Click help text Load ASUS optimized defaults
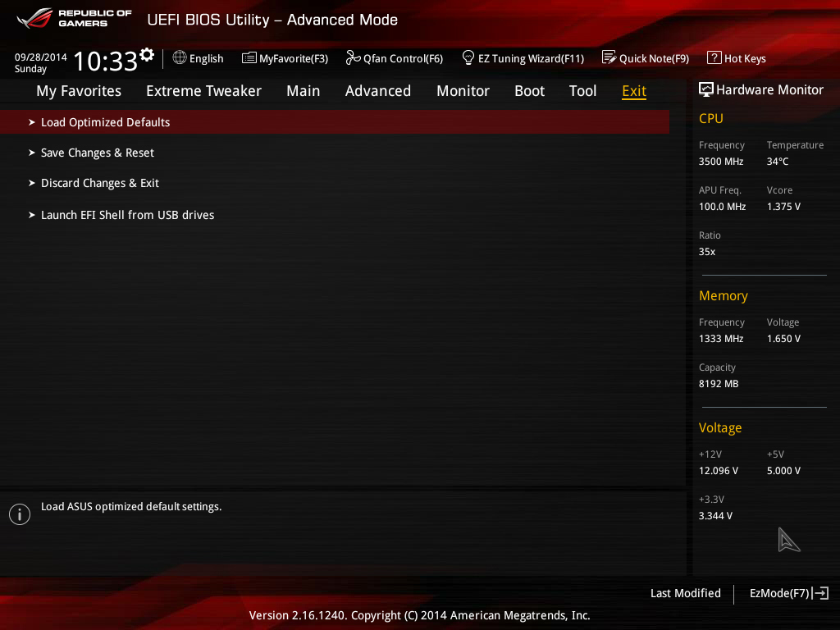 click(x=131, y=506)
